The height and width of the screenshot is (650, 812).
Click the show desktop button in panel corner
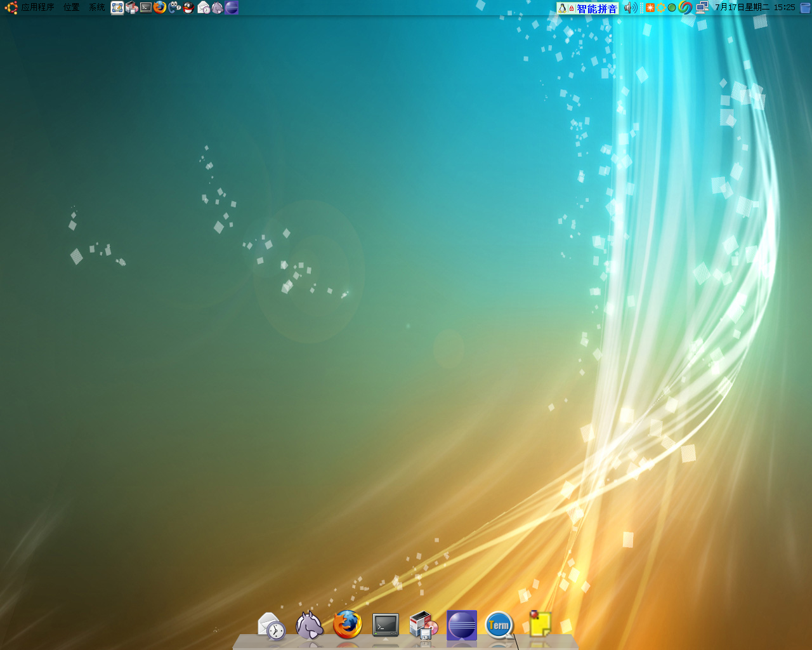[806, 8]
